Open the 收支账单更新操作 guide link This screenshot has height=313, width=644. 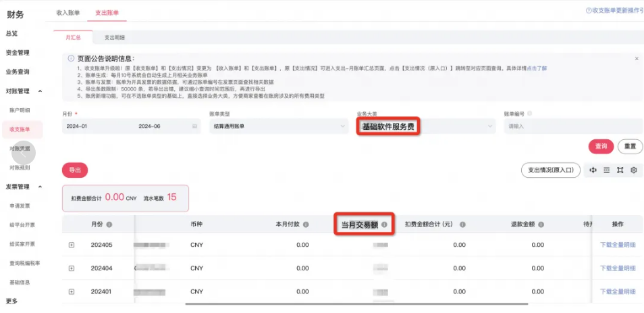point(618,11)
